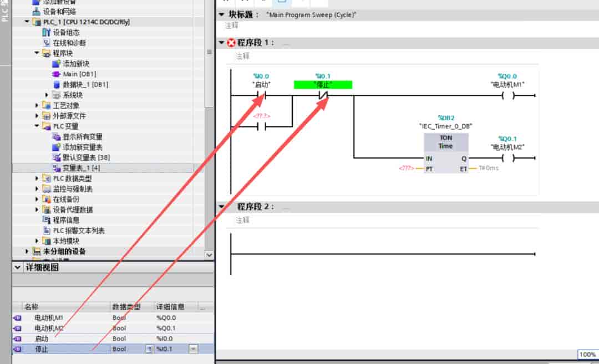Click the 设备和网络 icon in project tree
The height and width of the screenshot is (364, 599).
(36, 12)
